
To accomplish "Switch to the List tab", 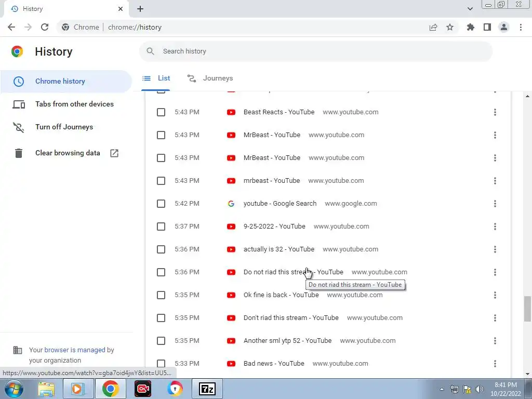I will 156,78.
